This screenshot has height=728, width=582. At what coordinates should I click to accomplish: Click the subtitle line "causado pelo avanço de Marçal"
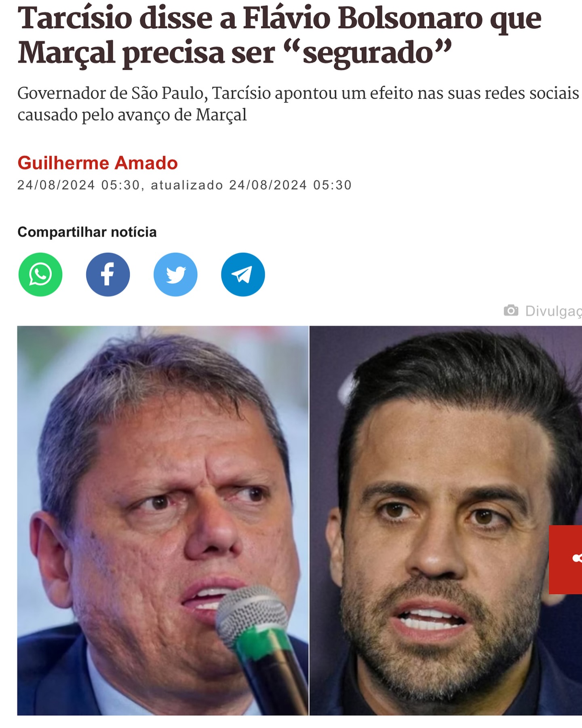click(x=132, y=115)
